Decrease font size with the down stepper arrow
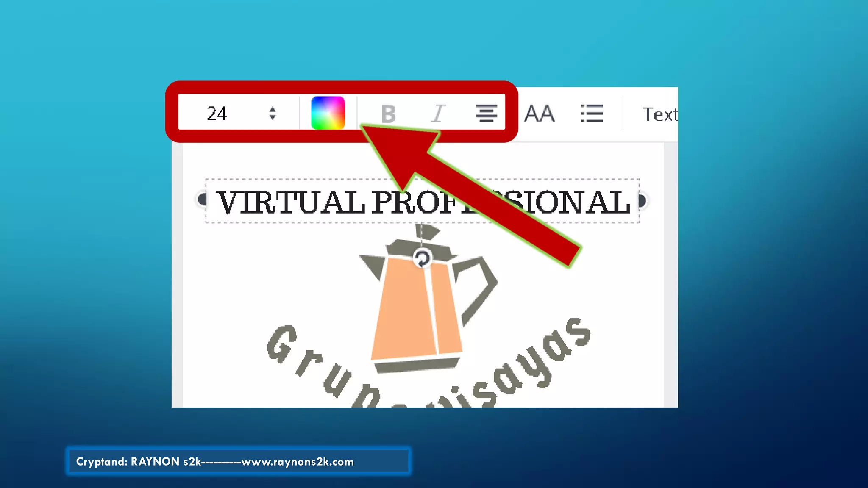The height and width of the screenshot is (488, 868). [x=273, y=118]
